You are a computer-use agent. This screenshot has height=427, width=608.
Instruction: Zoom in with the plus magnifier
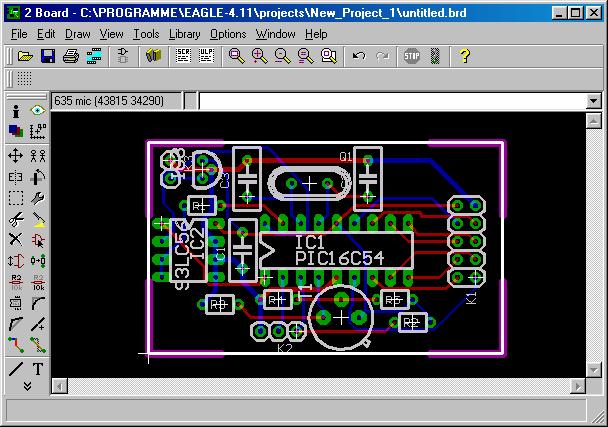259,56
